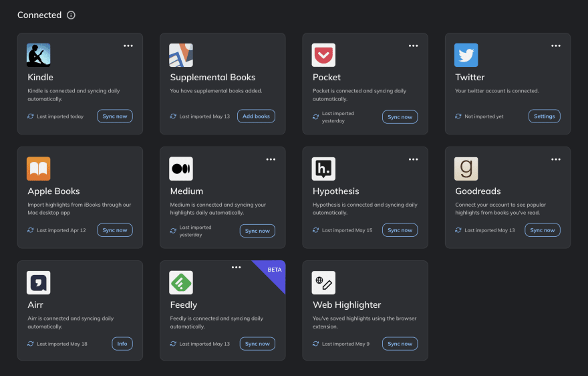
Task: Click "You have supplemental books added." text
Action: [x=216, y=91]
